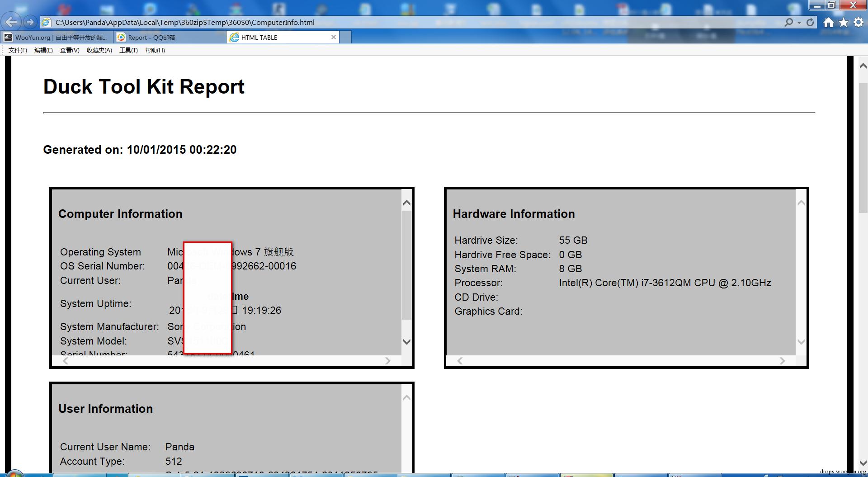Open the 文件(F) menu
Image resolution: width=868 pixels, height=477 pixels.
coord(18,50)
